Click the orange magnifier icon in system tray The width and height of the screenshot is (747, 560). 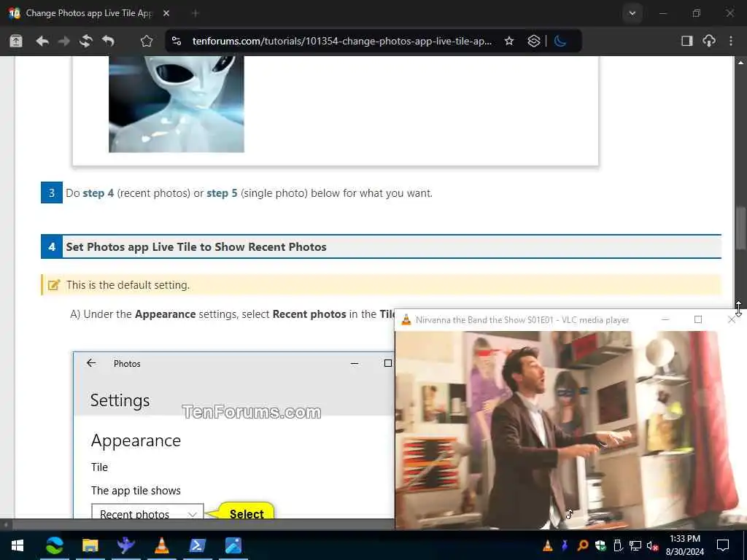coord(583,545)
